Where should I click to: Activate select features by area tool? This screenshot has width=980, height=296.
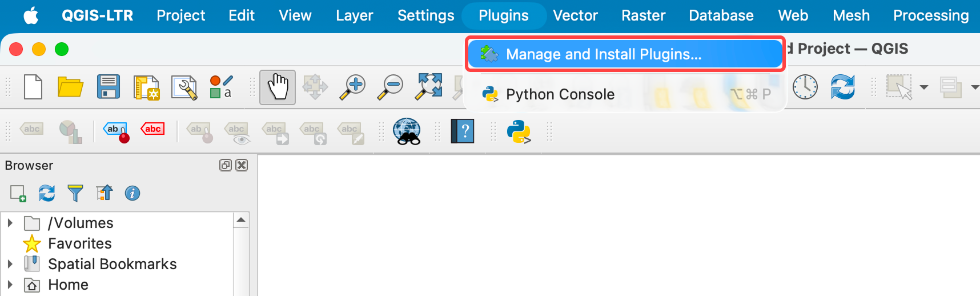899,87
